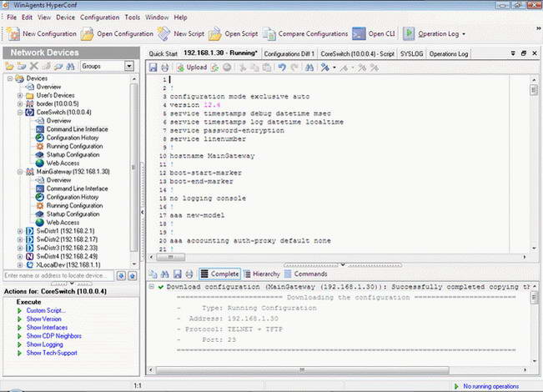Viewport: 543px width, 392px height.
Task: Click Find binoculars in editor toolbar
Action: coord(309,68)
